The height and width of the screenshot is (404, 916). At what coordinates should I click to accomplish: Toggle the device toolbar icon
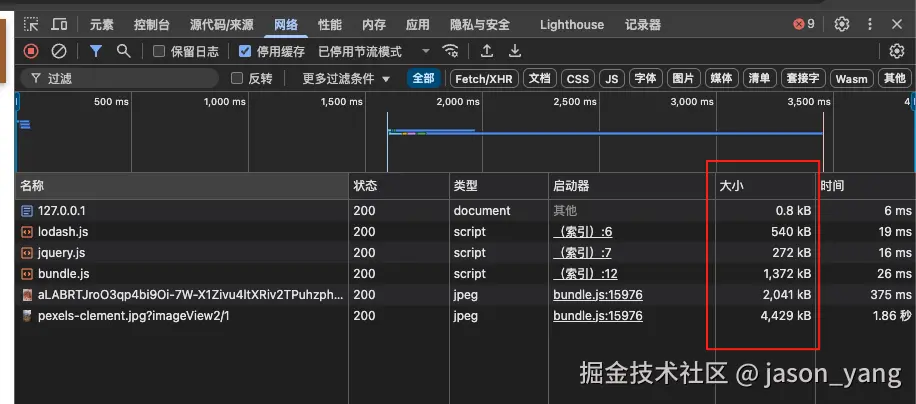click(x=59, y=25)
